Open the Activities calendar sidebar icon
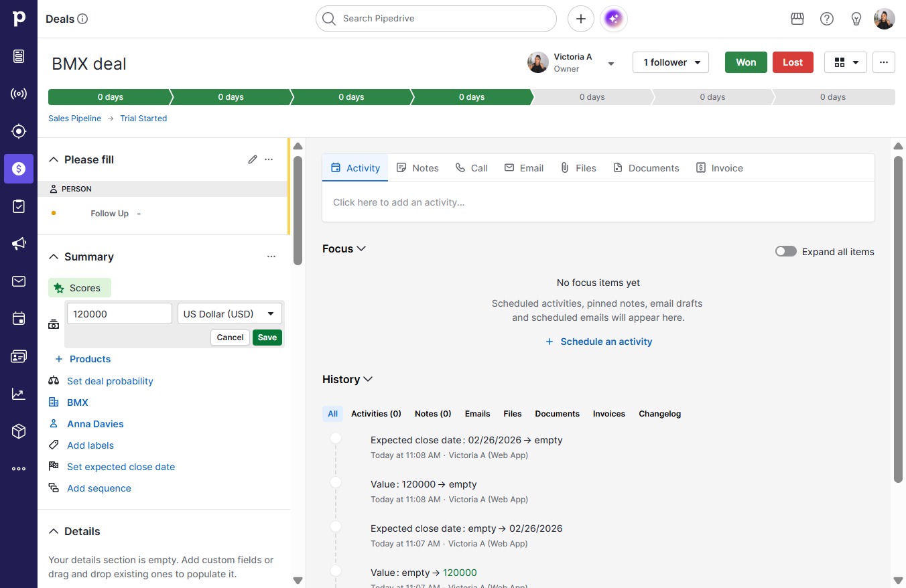Viewport: 906px width, 588px height. 19,319
